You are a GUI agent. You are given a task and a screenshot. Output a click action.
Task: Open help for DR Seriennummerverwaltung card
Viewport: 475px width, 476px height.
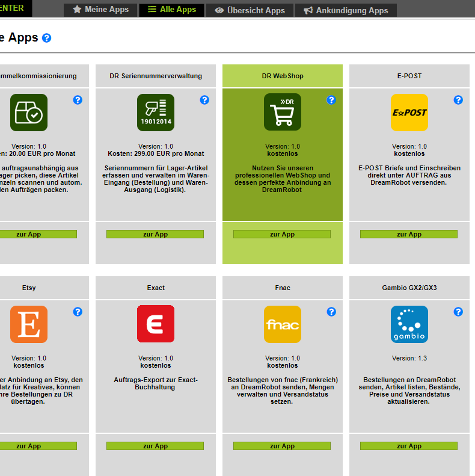click(x=204, y=100)
